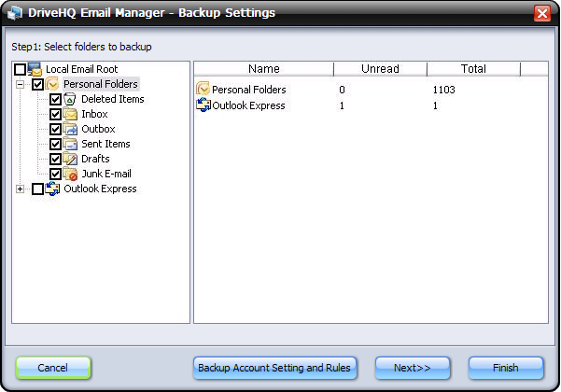
Task: Uncheck the Inbox checkbox
Action: [x=55, y=114]
